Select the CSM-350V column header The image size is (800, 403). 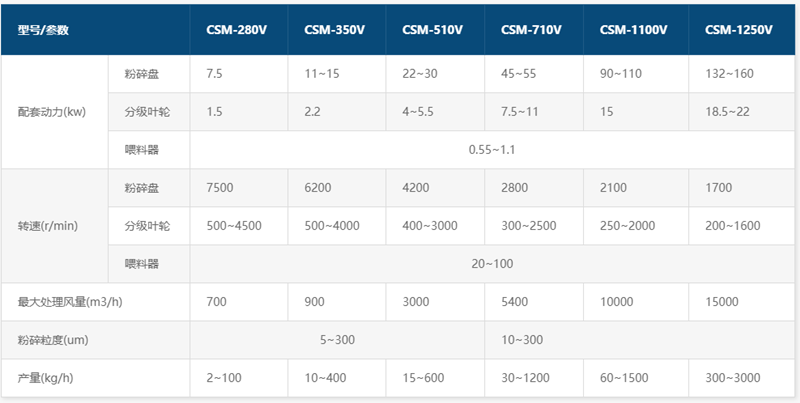(x=334, y=30)
